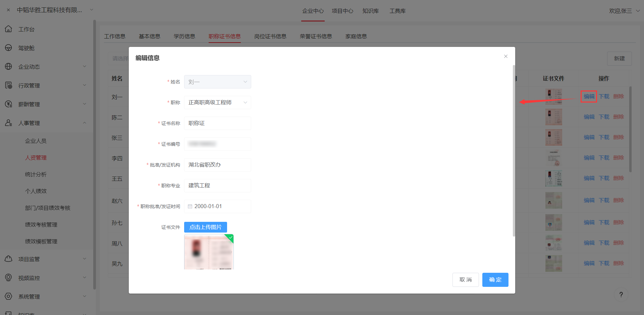The image size is (644, 315).
Task: Open 人资管理 in sidebar
Action: (x=36, y=157)
